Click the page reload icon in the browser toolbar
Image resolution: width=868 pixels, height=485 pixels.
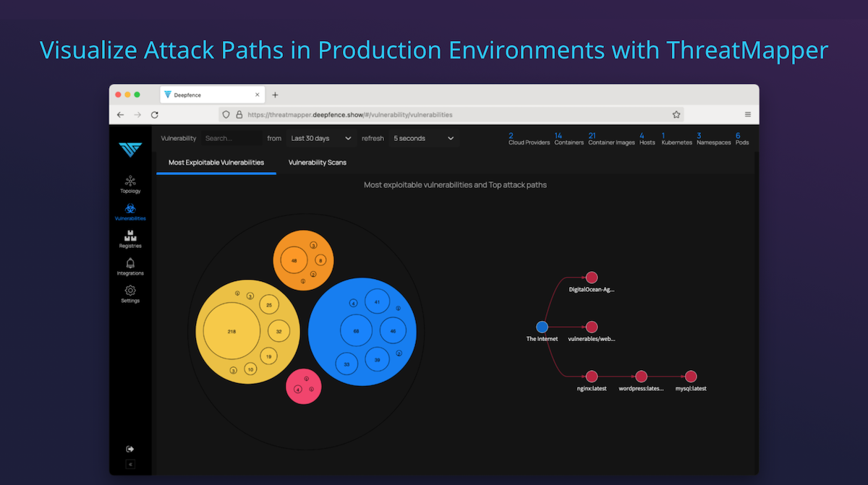154,114
